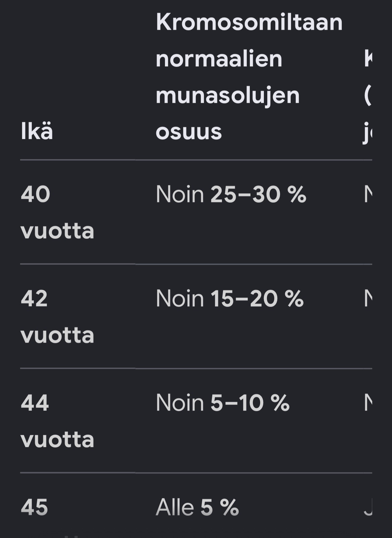This screenshot has height=538, width=392.
Task: Click the 42 vuotta row label
Action: [x=57, y=317]
